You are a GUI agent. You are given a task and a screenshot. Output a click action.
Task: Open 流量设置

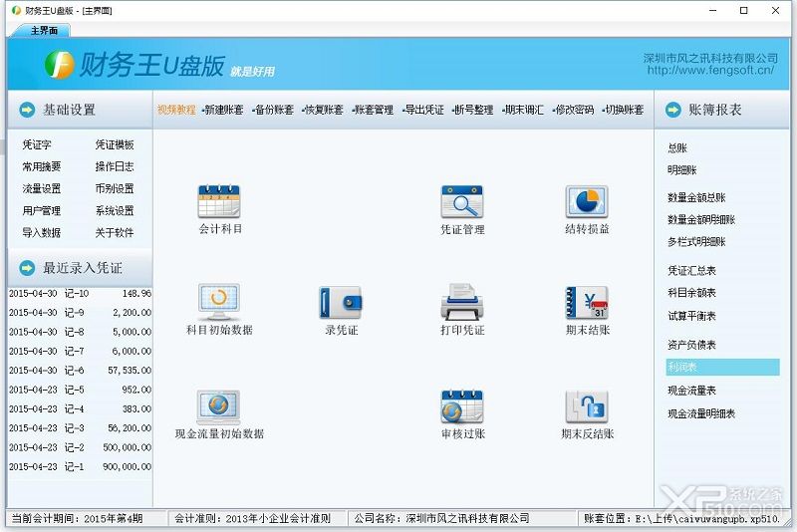click(41, 189)
